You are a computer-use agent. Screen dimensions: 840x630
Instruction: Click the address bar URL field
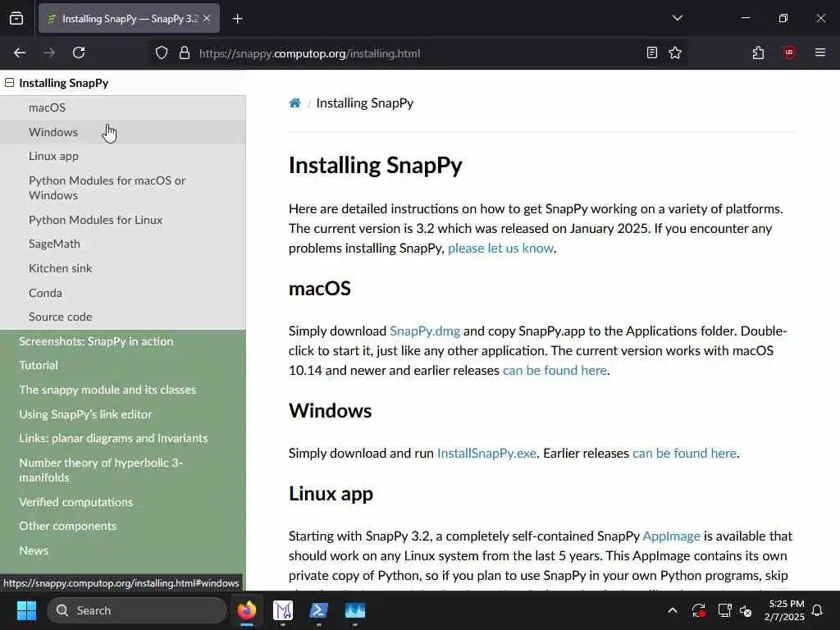(418, 53)
